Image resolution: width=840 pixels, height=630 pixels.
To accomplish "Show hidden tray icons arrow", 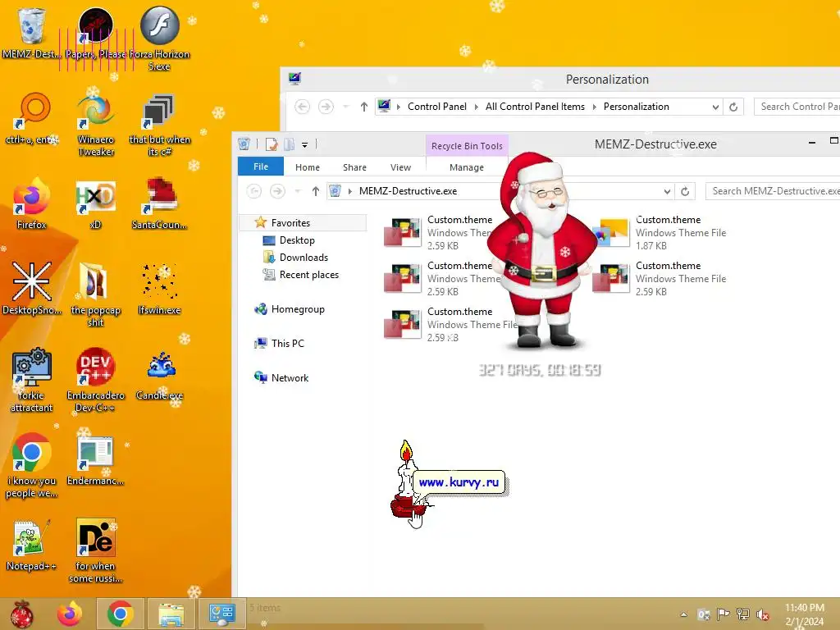I will point(683,614).
